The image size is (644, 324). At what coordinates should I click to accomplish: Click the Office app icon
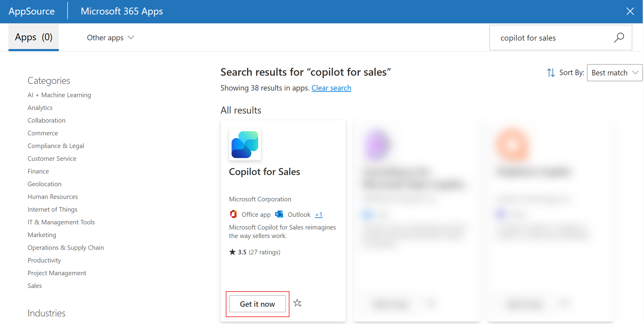coord(233,214)
